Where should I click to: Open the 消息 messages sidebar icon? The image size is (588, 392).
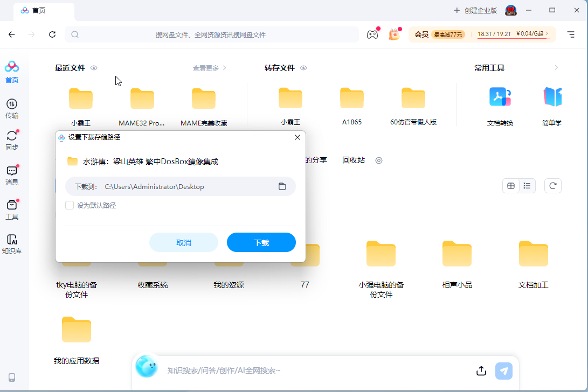11,176
